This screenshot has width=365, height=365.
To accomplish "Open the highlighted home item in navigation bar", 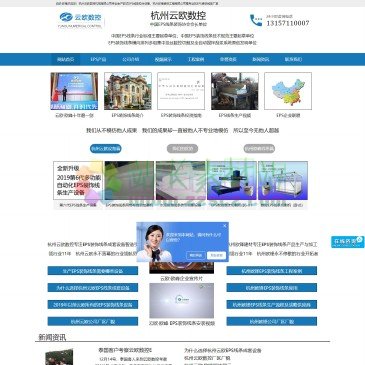I will pos(65,59).
